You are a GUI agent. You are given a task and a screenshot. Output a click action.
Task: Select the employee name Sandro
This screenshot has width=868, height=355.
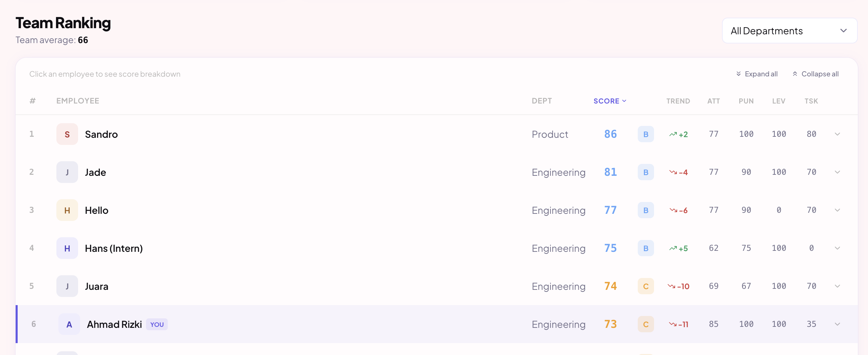pyautogui.click(x=101, y=134)
